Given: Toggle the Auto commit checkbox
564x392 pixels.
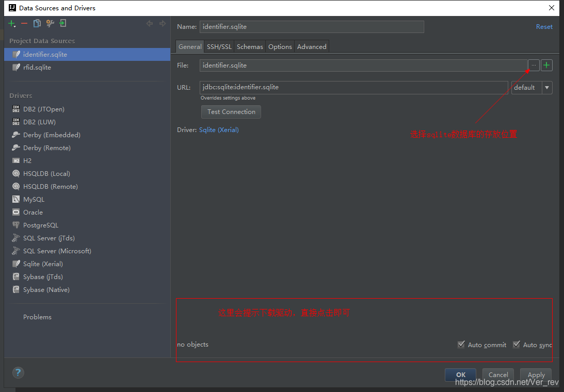Looking at the screenshot, I should 461,345.
